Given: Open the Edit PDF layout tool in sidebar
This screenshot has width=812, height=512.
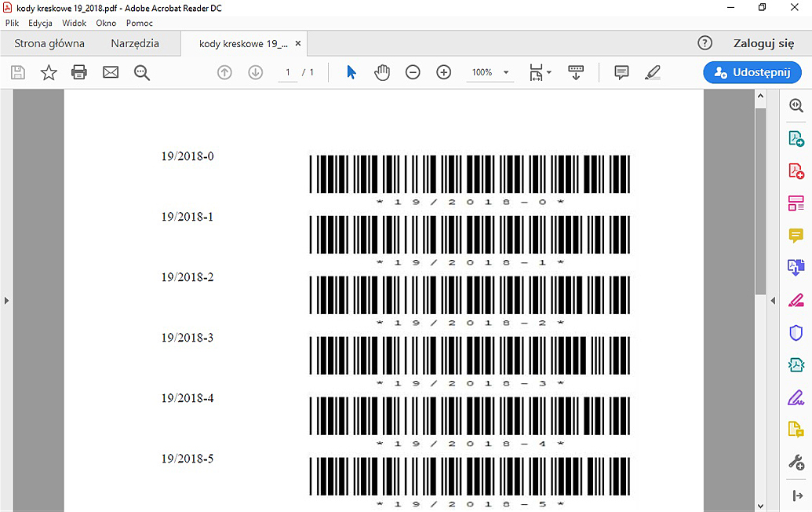Looking at the screenshot, I should pos(796,203).
